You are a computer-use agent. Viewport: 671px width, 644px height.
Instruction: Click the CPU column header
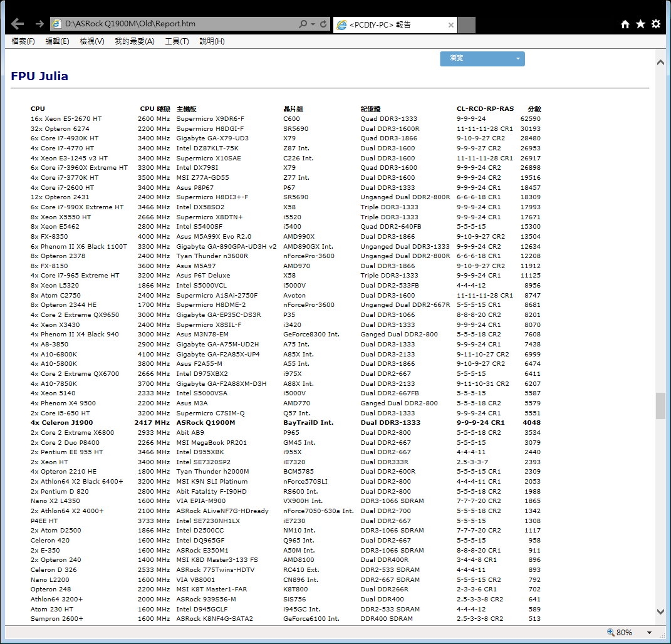tap(38, 108)
